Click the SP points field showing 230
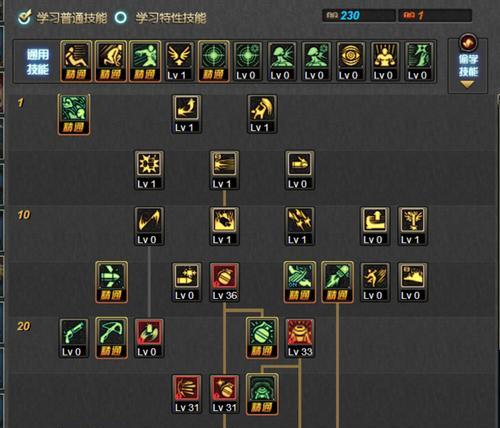Screen dimensions: 500x428 coord(359,15)
